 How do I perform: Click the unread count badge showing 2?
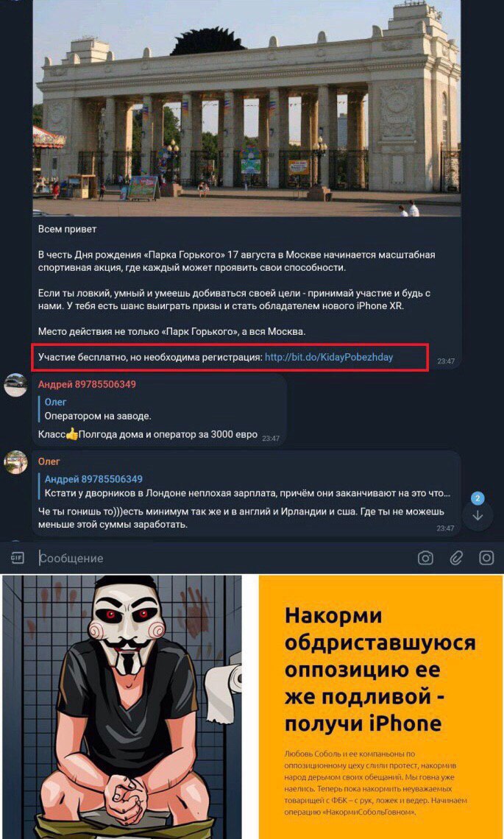point(478,499)
